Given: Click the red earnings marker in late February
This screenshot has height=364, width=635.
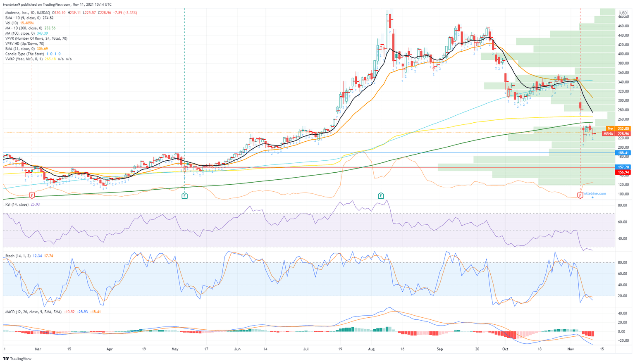Looking at the screenshot, I should click(x=32, y=195).
